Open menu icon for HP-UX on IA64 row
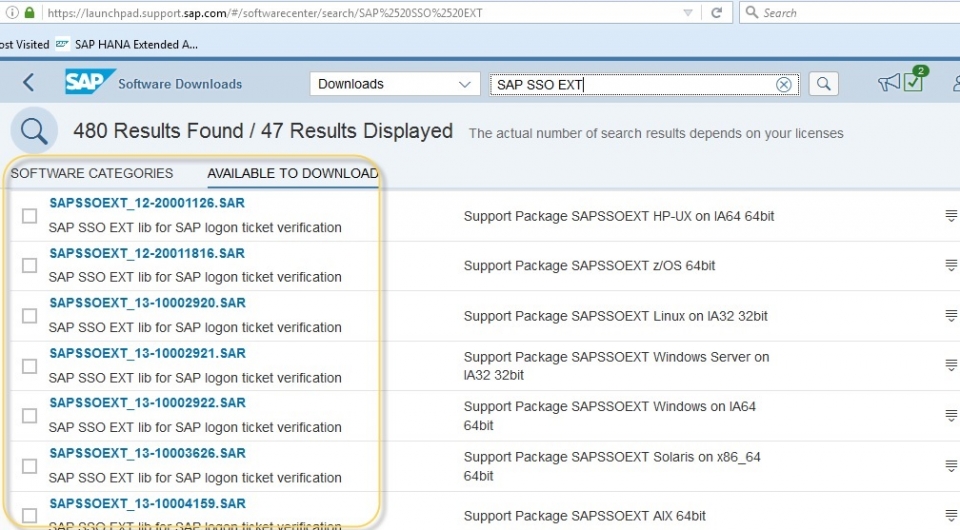This screenshot has width=960, height=530. pos(951,215)
